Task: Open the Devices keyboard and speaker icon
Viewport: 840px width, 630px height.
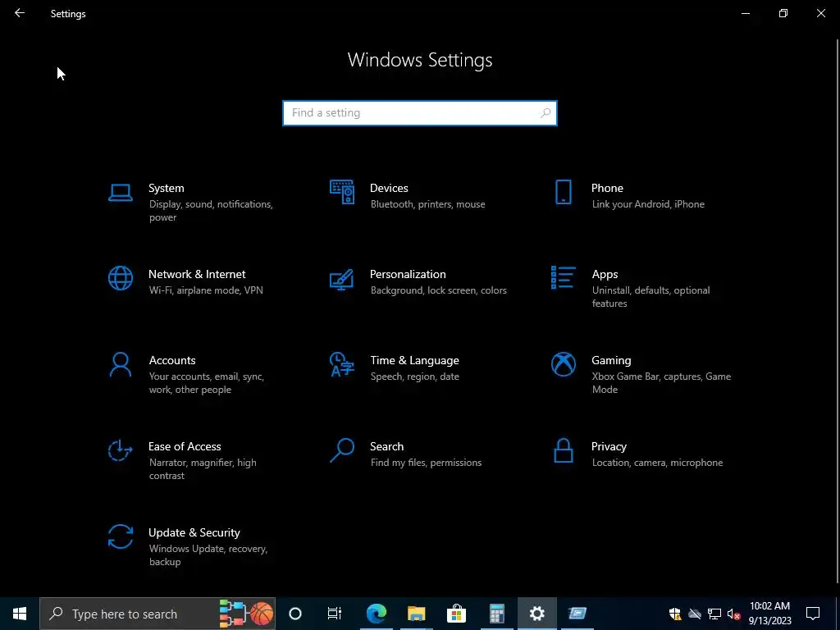Action: point(342,192)
